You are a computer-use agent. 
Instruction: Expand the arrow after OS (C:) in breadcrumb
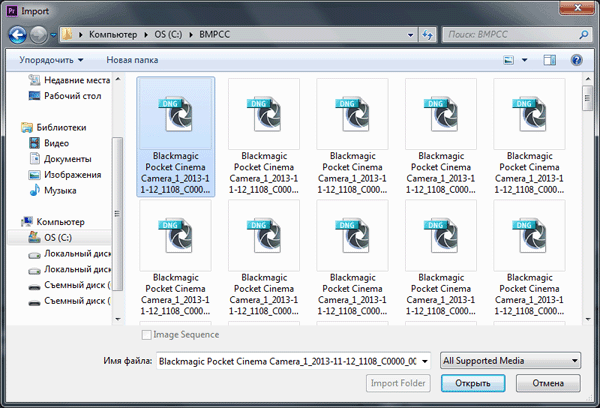coord(191,35)
